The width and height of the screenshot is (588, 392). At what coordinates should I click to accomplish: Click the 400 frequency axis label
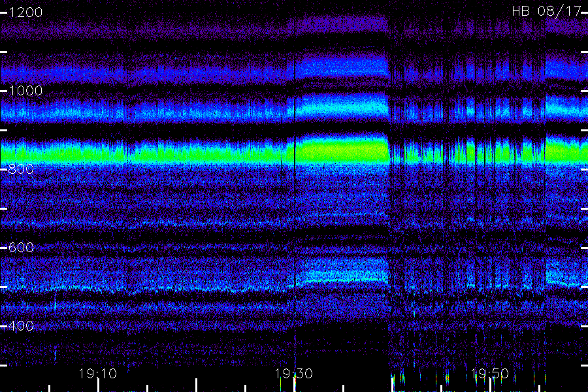coord(21,325)
